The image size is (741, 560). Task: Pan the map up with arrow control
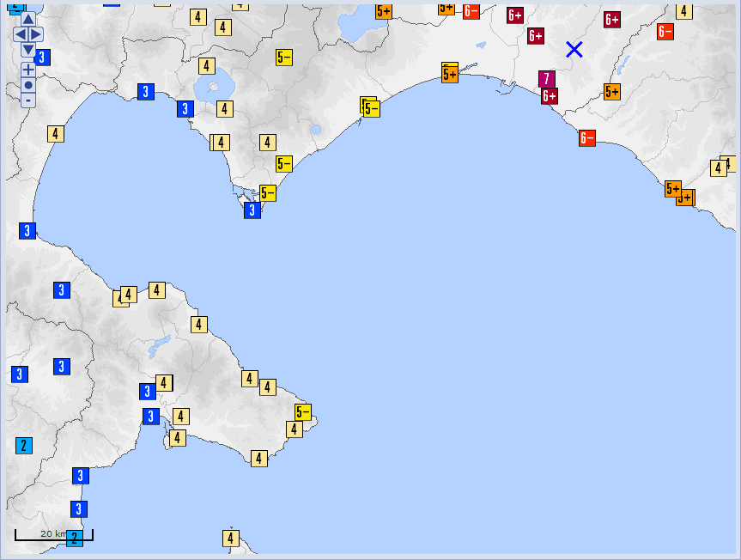pyautogui.click(x=28, y=19)
